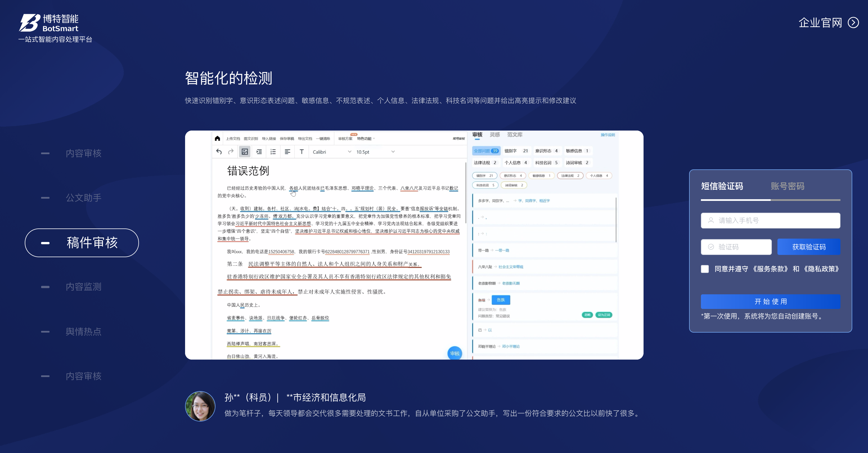868x453 pixels.
Task: Click the 操作说明 link in preview panel
Action: pos(608,135)
